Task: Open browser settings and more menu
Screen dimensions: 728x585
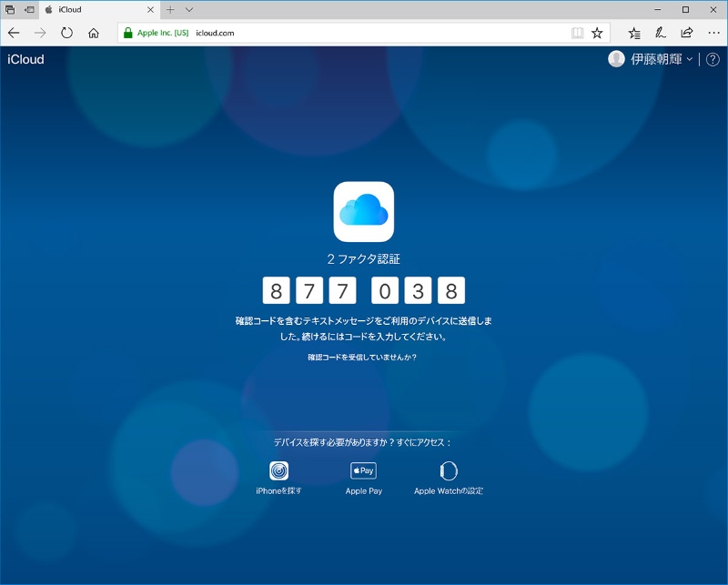Action: 713,33
